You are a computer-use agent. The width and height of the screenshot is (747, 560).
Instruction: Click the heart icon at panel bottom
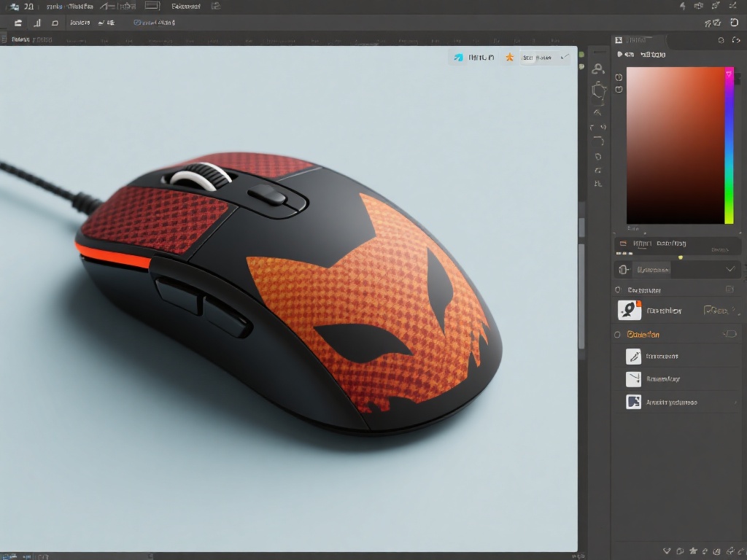click(x=667, y=551)
